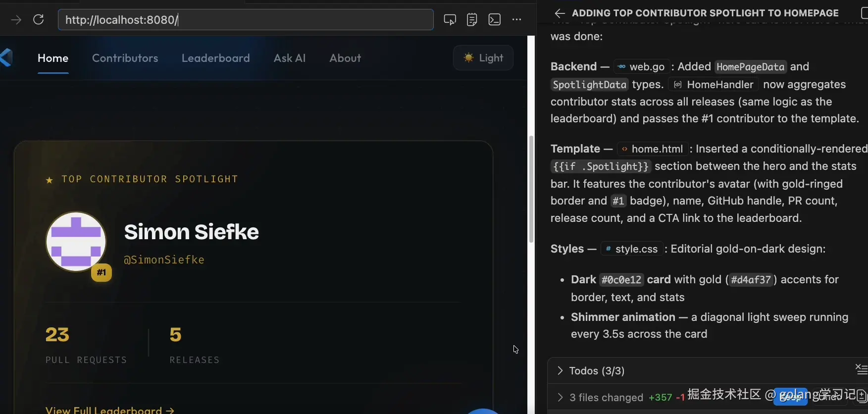Click Simon Siefke's avatar image
This screenshot has height=414, width=868.
pyautogui.click(x=76, y=242)
